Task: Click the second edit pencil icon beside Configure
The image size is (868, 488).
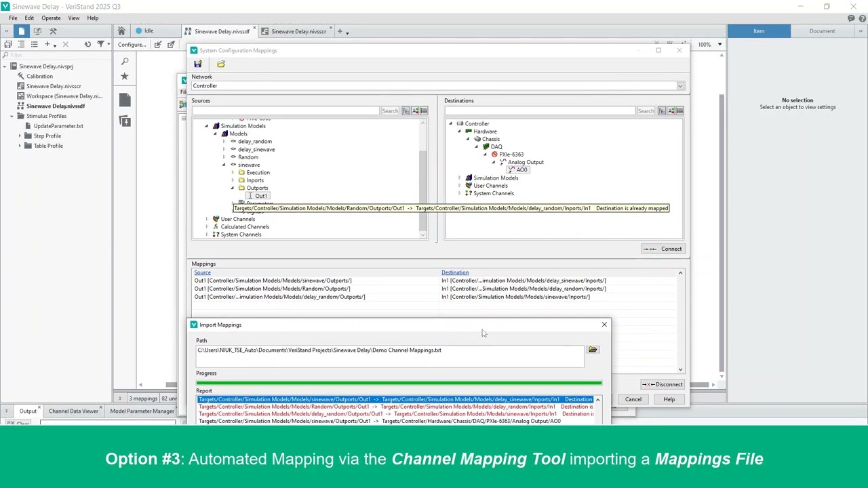Action: (x=171, y=45)
